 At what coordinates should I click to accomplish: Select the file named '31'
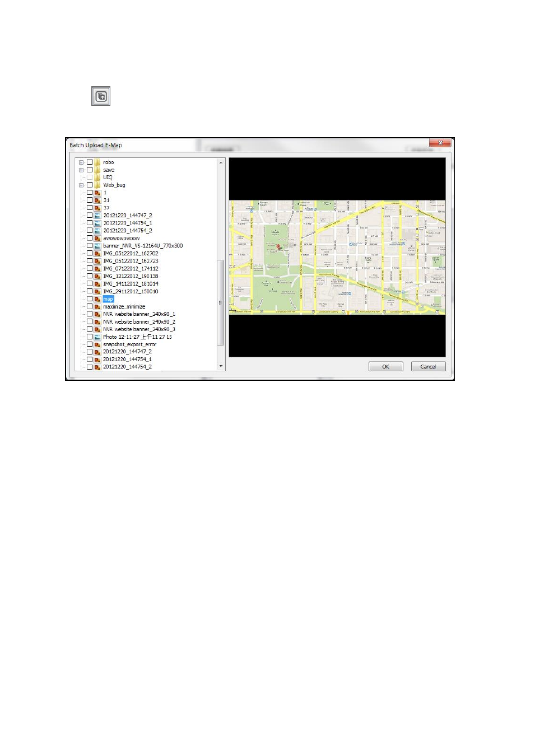(x=106, y=200)
